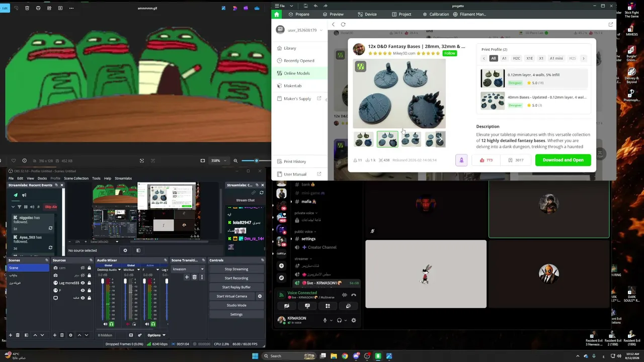The width and height of the screenshot is (644, 362).
Task: Go back using the browser back arrow
Action: point(333,24)
